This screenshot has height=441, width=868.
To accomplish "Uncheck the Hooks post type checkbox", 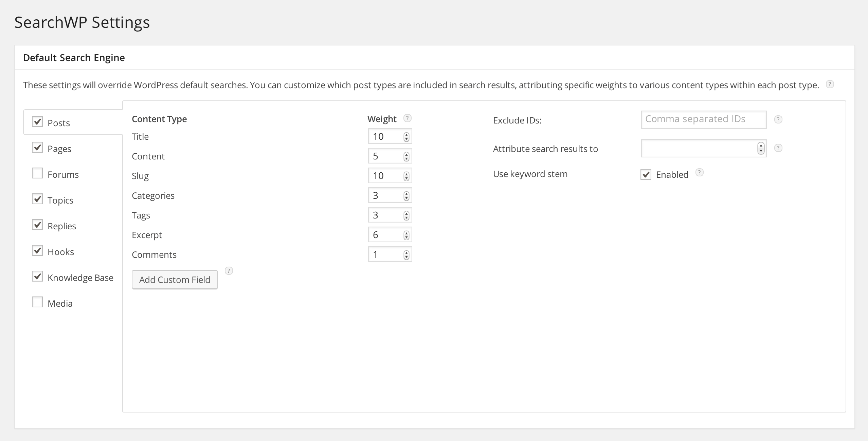I will click(37, 251).
